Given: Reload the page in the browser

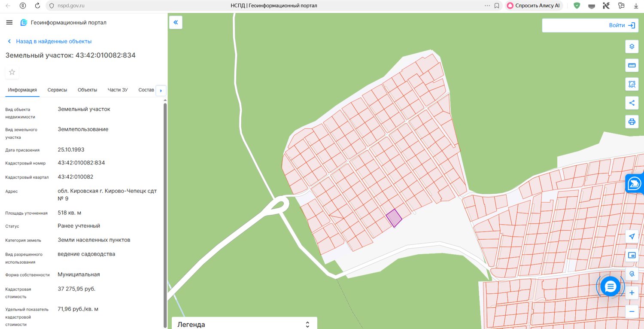Looking at the screenshot, I should point(37,6).
